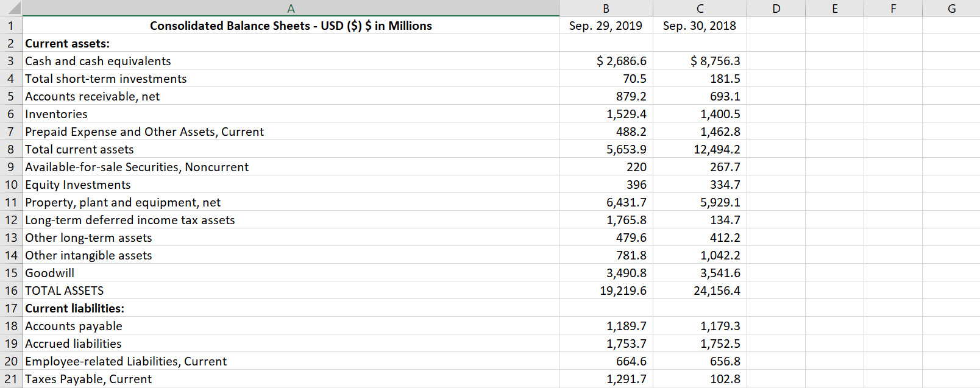Click the Consolidated Balance Sheets title cell

pyautogui.click(x=291, y=26)
